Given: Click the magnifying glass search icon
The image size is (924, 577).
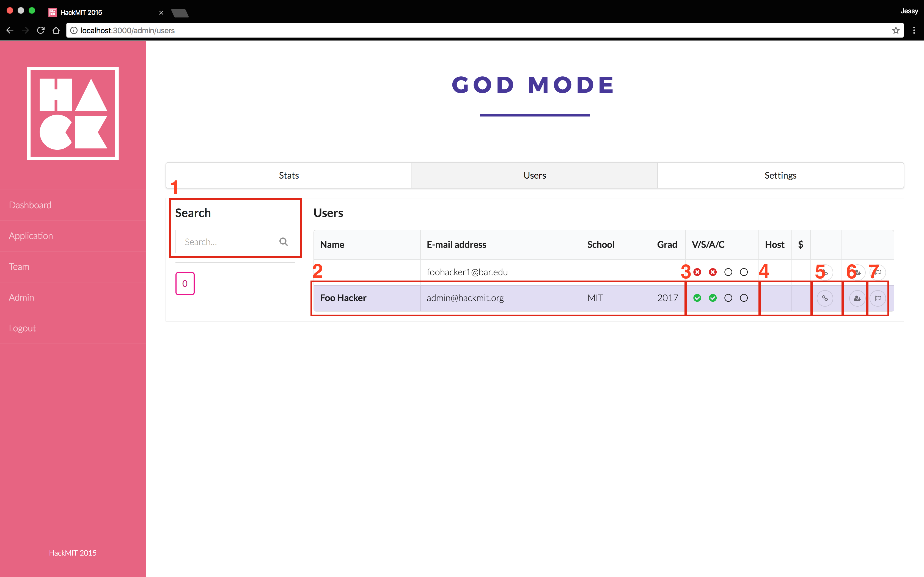Looking at the screenshot, I should point(283,242).
